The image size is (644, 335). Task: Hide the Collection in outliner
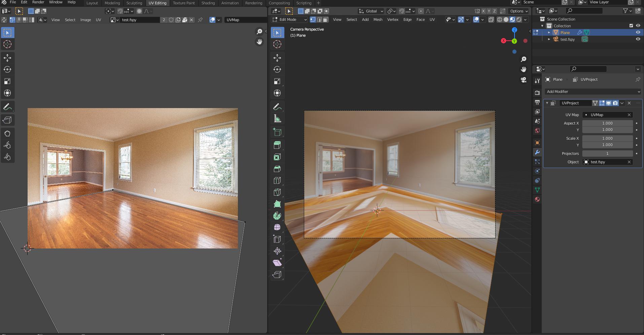pyautogui.click(x=638, y=26)
